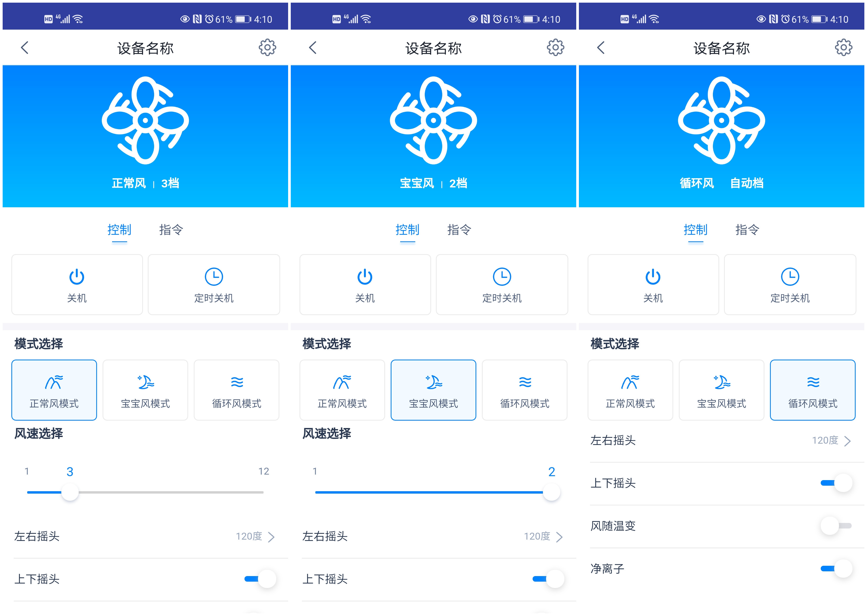Select 正常风模式 in middle screen
The image size is (867, 616).
click(343, 390)
